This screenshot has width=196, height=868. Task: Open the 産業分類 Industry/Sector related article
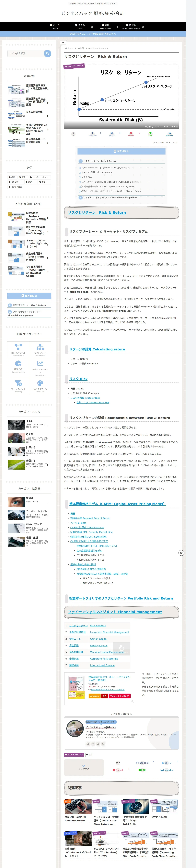pos(78,811)
